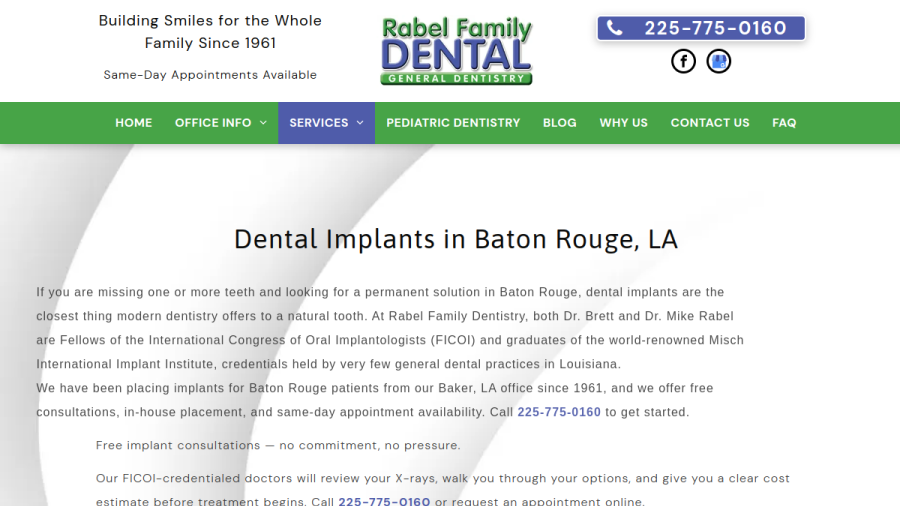Screen dimensions: 900x506
Task: Open the Services menu
Action: tap(326, 123)
